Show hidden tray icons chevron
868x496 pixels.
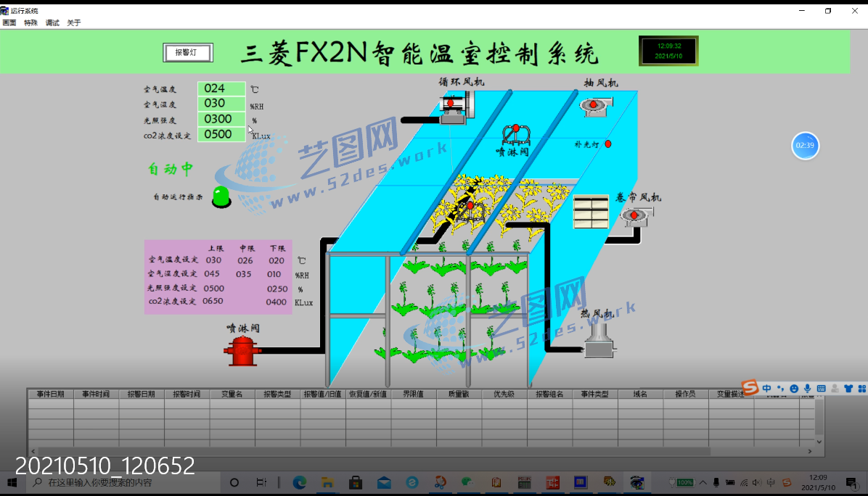point(703,483)
